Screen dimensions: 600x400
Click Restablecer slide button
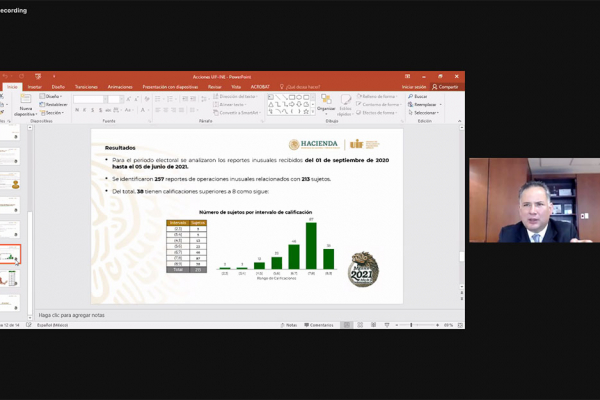tap(53, 104)
